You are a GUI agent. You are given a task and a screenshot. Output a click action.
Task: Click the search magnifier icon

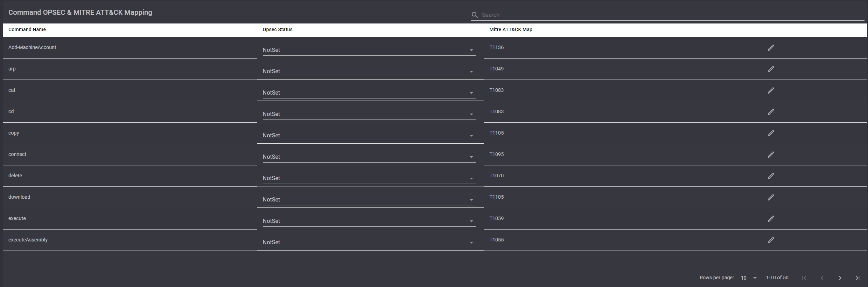tap(475, 15)
